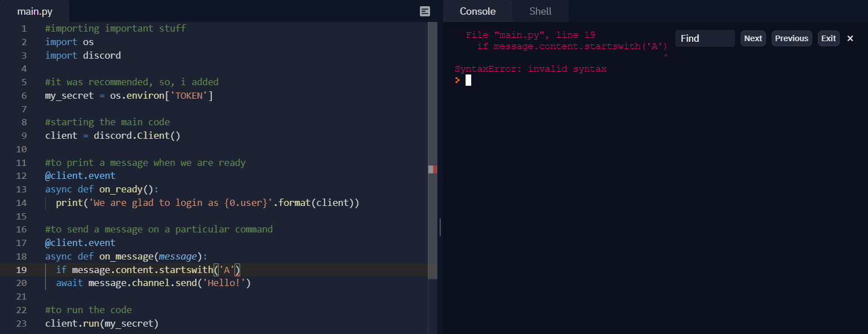Click the '#starting the main code' comment
This screenshot has height=334, width=868.
[107, 122]
